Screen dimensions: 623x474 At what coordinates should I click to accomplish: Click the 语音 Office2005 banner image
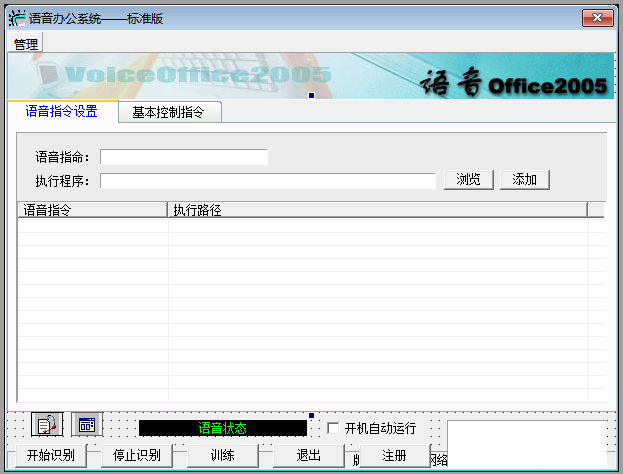311,75
